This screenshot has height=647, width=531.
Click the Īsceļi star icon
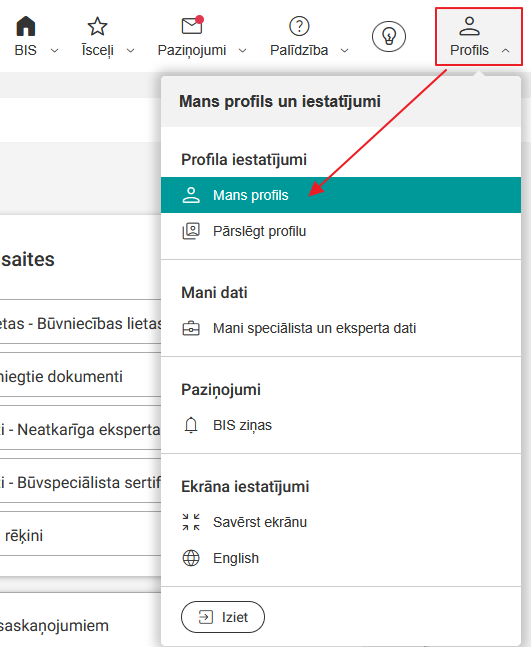97,26
